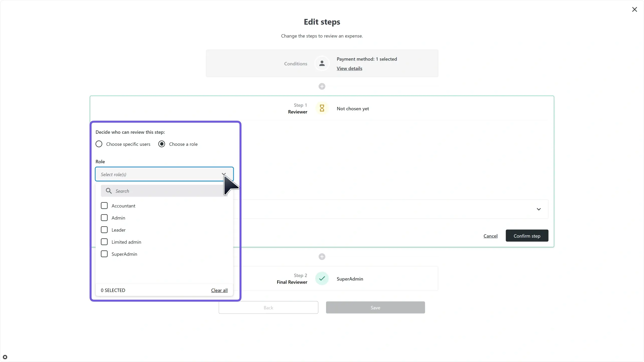644x362 pixels.
Task: Click the hourglass icon in Step 1
Action: (x=322, y=108)
